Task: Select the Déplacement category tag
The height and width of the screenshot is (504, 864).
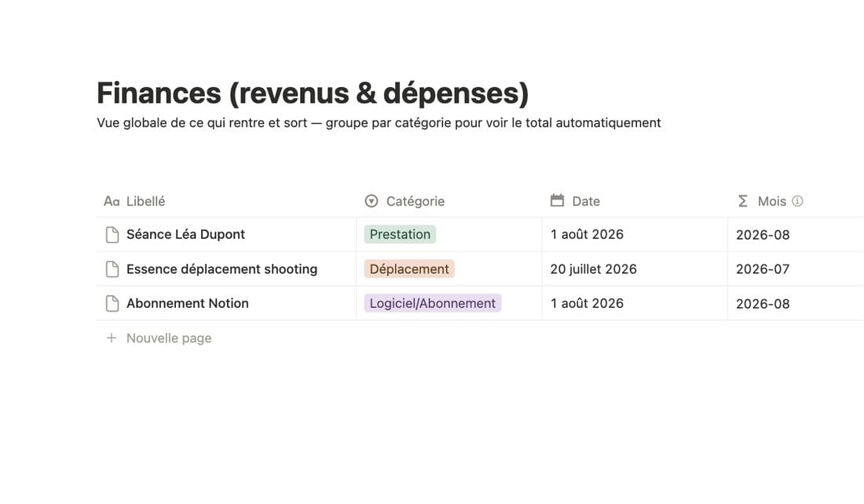Action: point(409,268)
